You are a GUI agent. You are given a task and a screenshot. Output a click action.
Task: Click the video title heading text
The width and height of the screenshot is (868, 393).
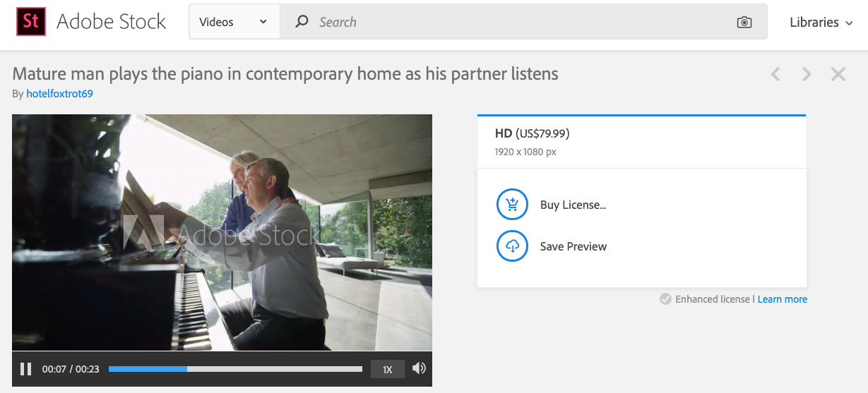click(285, 73)
